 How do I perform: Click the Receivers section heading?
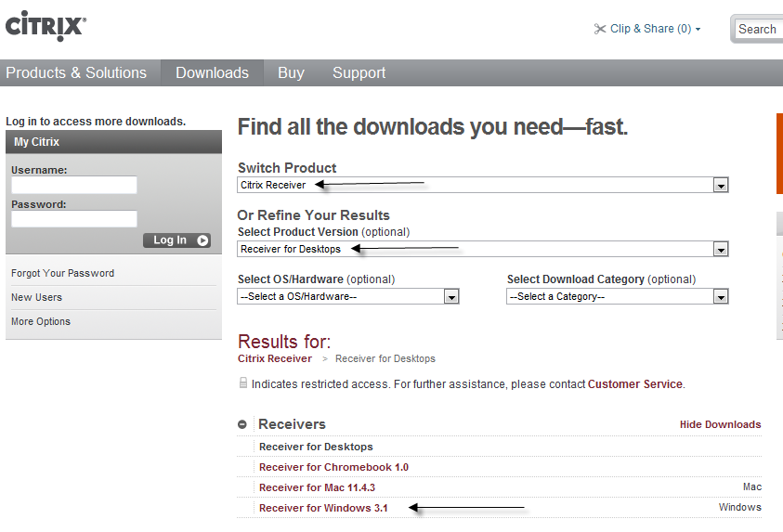pos(293,424)
